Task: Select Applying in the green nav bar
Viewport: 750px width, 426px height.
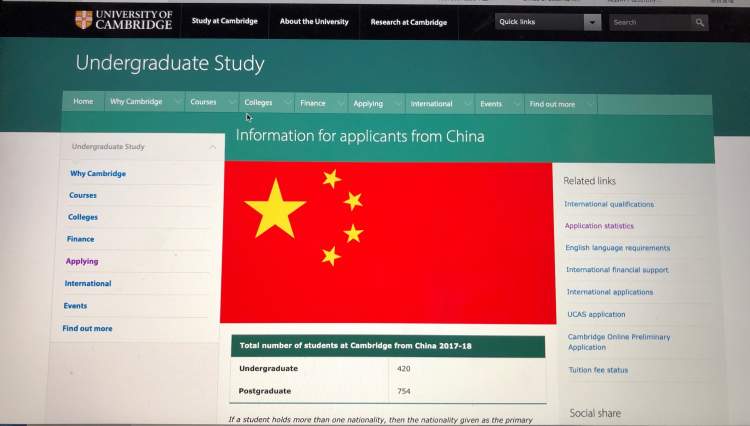Action: pos(368,103)
